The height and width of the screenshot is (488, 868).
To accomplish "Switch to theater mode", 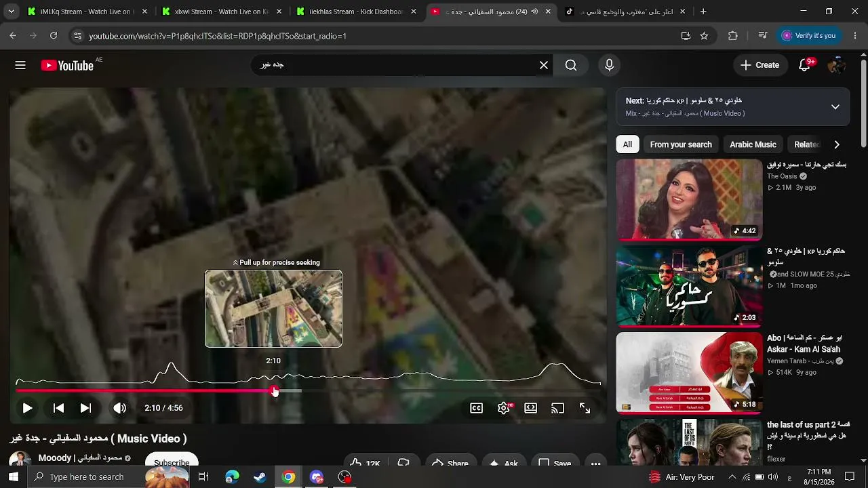I will point(530,408).
